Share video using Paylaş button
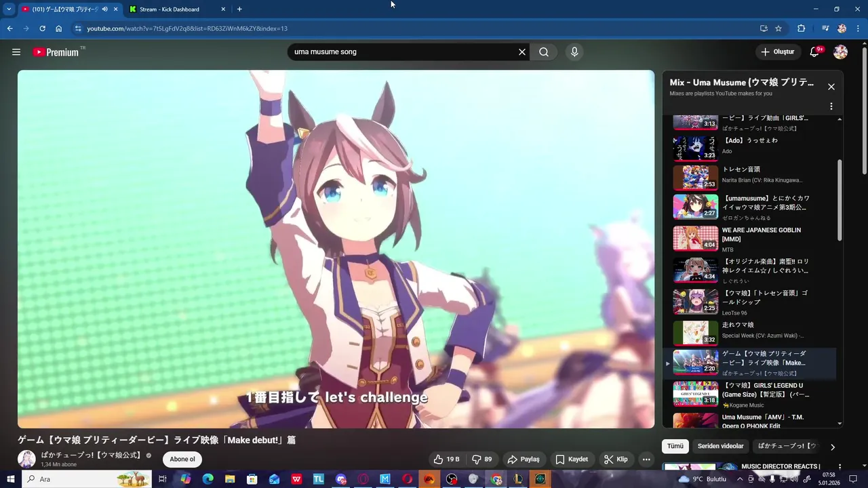This screenshot has width=868, height=488. [x=524, y=459]
